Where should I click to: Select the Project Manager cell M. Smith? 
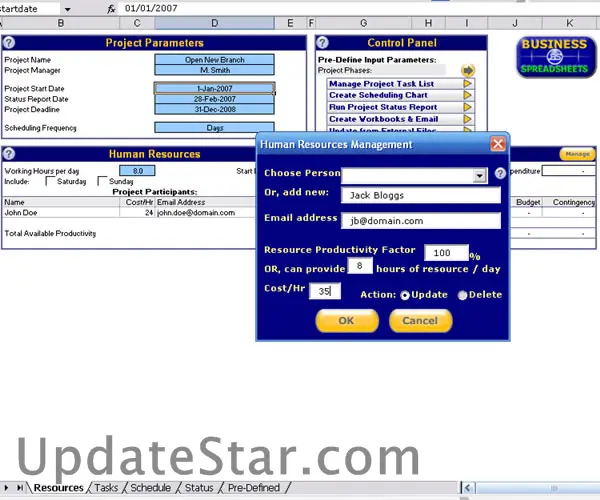click(214, 70)
